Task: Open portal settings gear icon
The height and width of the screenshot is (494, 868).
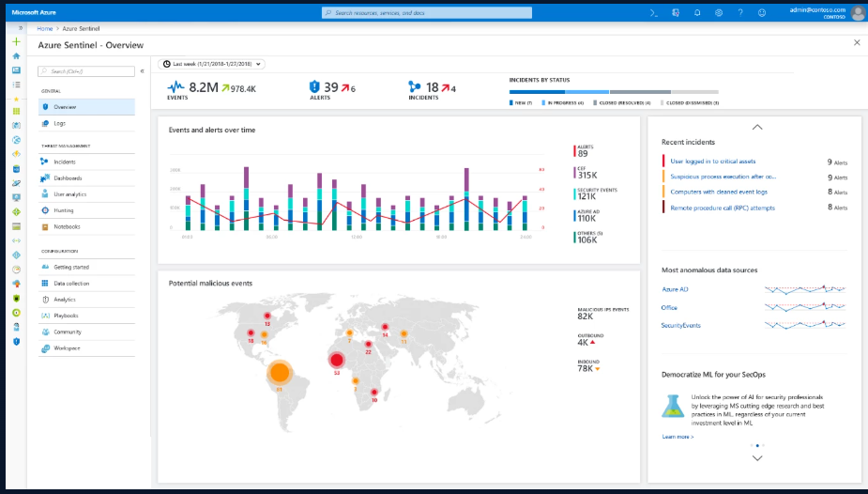Action: coord(719,12)
